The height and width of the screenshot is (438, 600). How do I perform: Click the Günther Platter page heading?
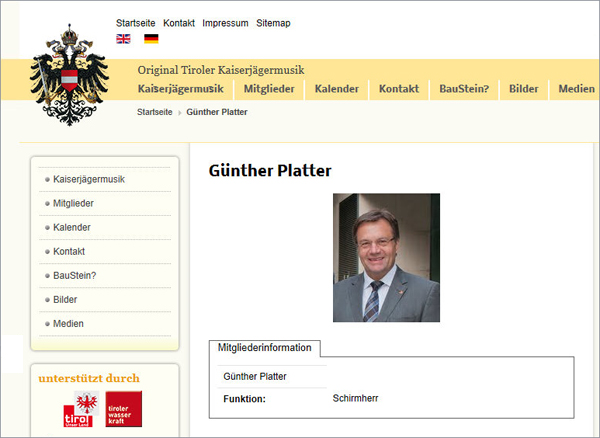[270, 171]
